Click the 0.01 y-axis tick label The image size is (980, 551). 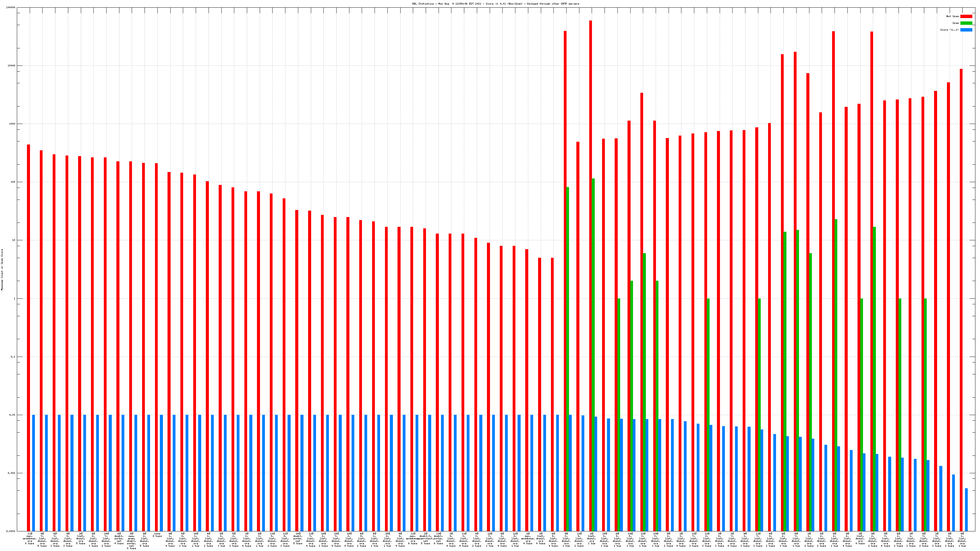[13, 415]
